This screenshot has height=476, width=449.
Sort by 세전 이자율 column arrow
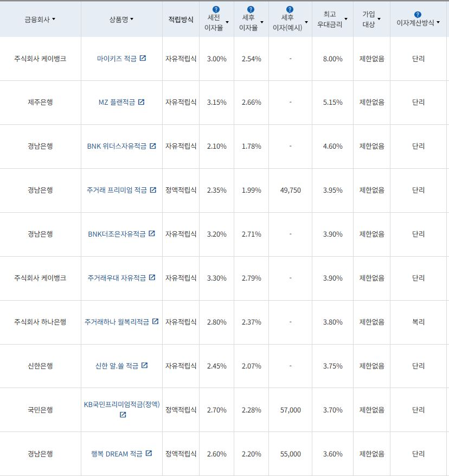click(227, 22)
